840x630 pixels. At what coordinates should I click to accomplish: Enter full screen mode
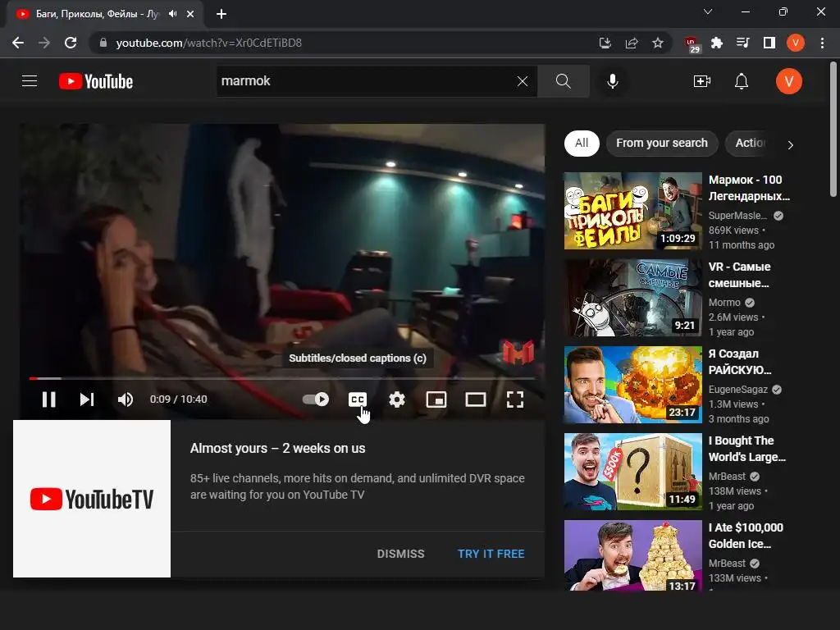pos(515,399)
